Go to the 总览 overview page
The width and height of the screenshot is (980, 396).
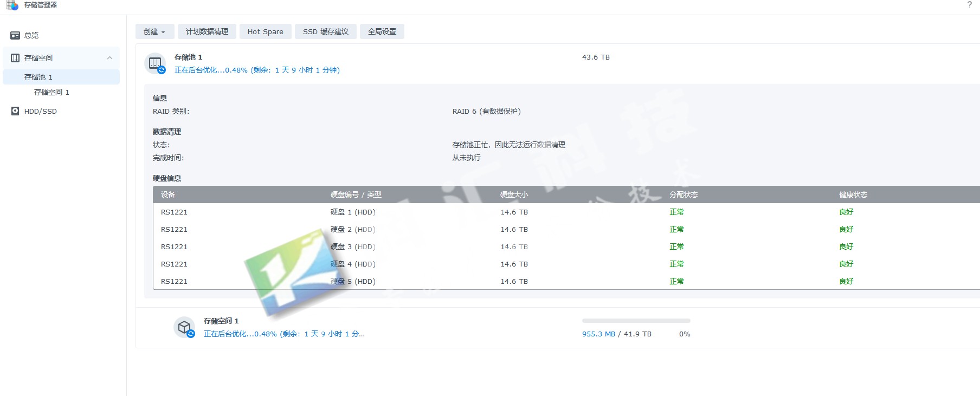(x=31, y=35)
